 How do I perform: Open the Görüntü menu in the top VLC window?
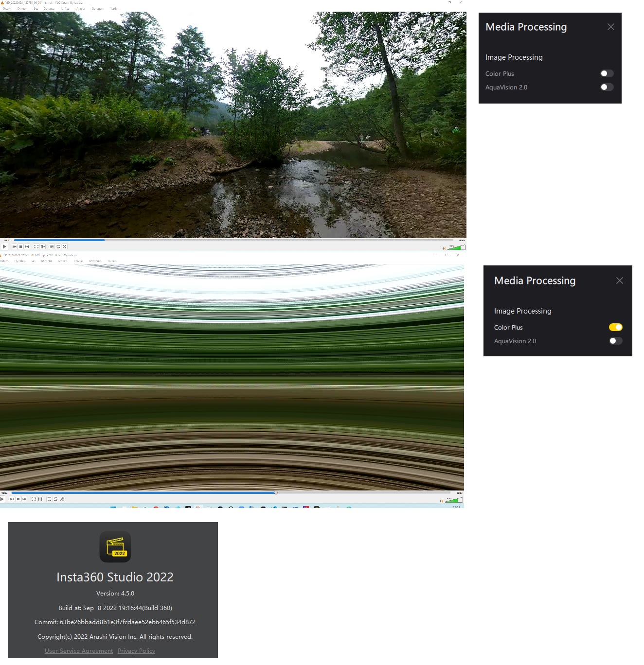click(50, 9)
